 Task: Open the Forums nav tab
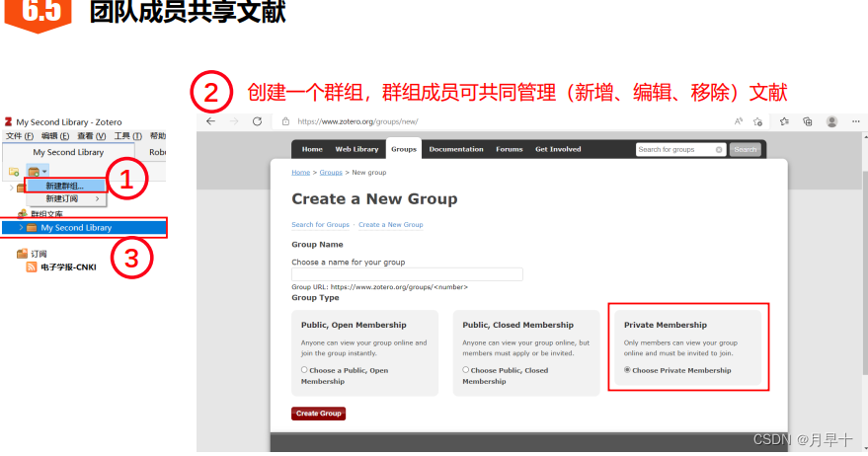[x=510, y=149]
